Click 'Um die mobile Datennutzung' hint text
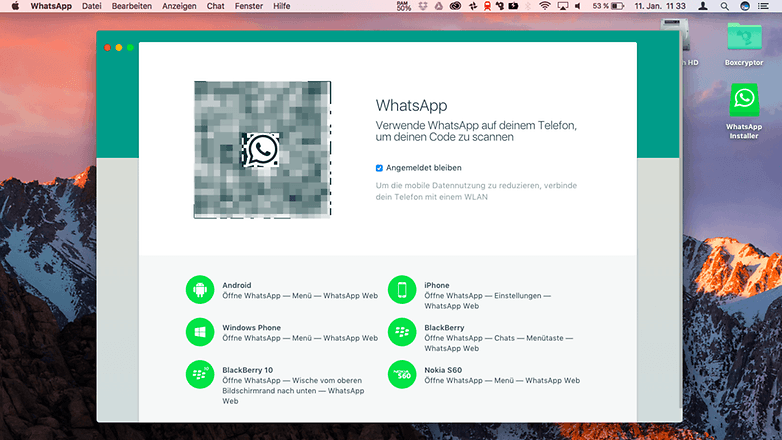 (476, 191)
